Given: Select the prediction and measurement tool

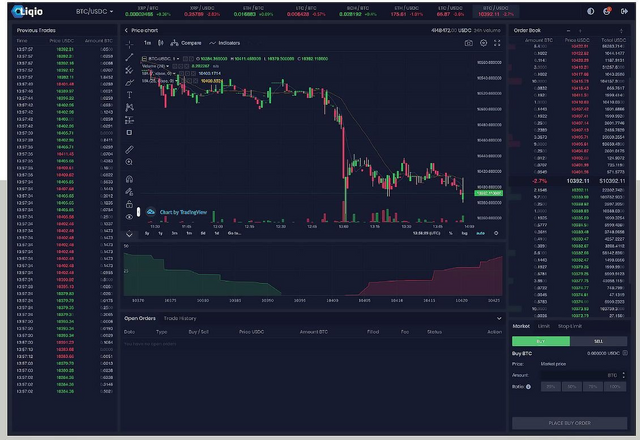Looking at the screenshot, I should (x=129, y=120).
